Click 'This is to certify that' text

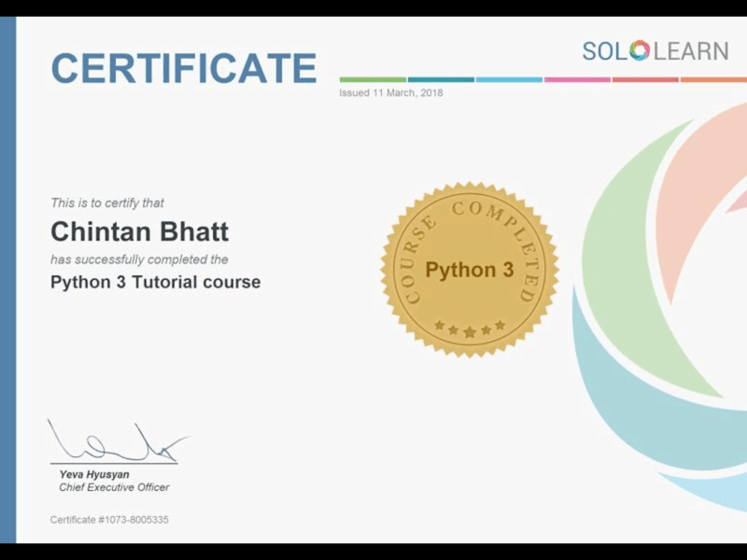click(107, 203)
